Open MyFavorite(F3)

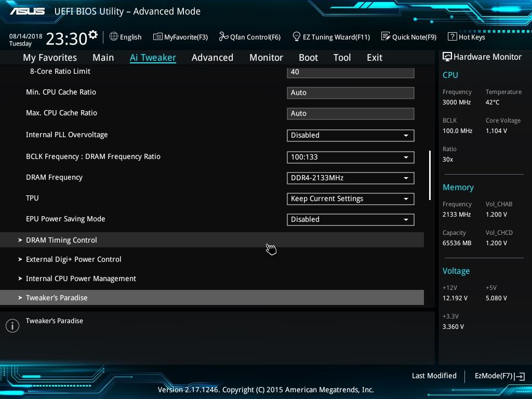[180, 37]
